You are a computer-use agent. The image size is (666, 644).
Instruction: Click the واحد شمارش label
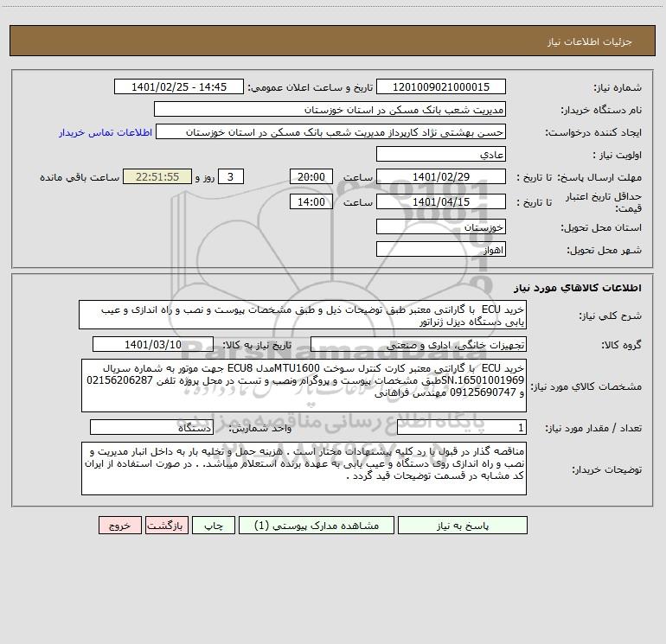click(x=260, y=429)
